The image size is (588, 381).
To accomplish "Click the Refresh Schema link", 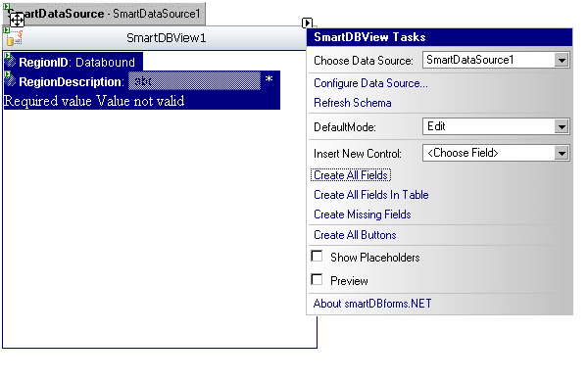I will tap(353, 103).
